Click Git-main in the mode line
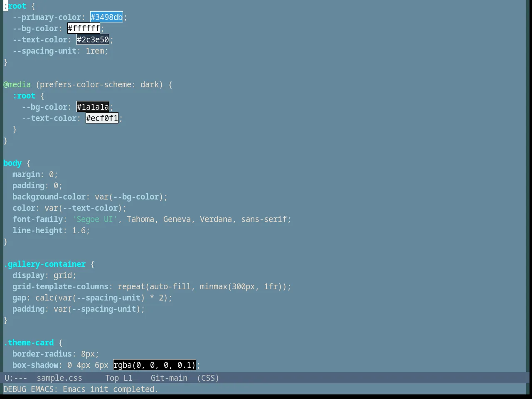532x399 pixels. [169, 378]
